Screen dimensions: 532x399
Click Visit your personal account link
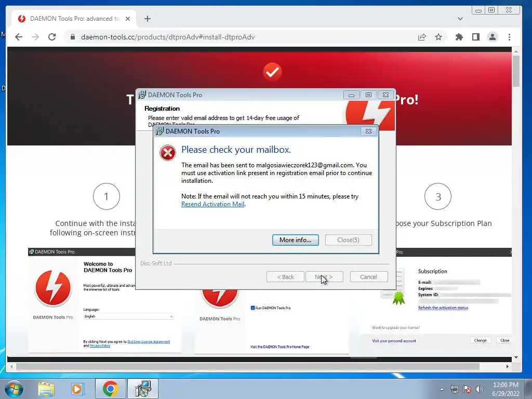(394, 341)
